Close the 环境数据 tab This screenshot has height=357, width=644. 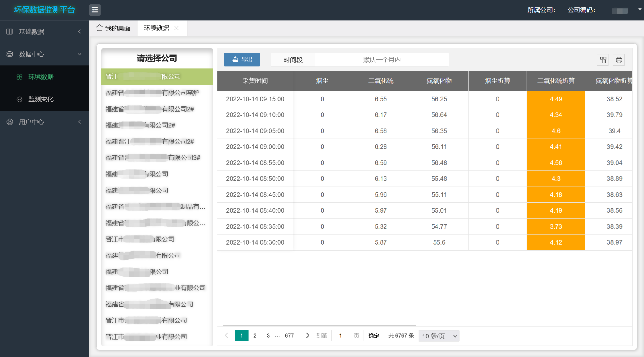[176, 28]
